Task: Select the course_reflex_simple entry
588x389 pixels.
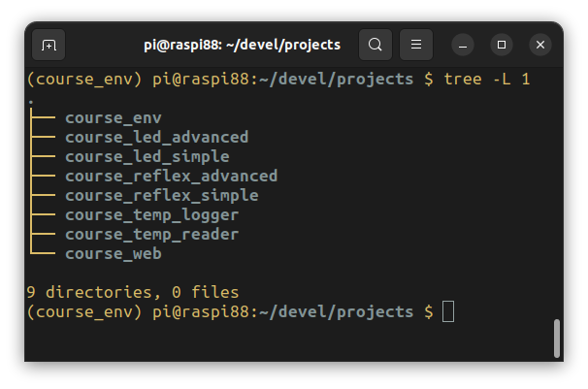Action: click(x=161, y=196)
